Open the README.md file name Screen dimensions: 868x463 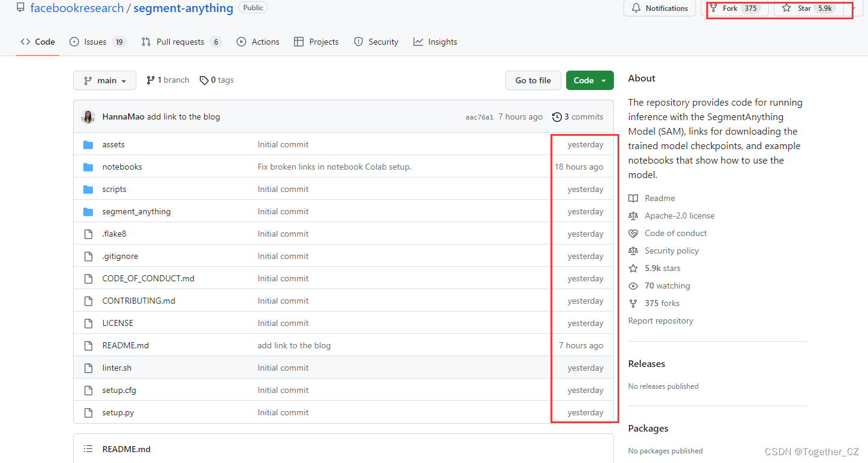coord(126,346)
